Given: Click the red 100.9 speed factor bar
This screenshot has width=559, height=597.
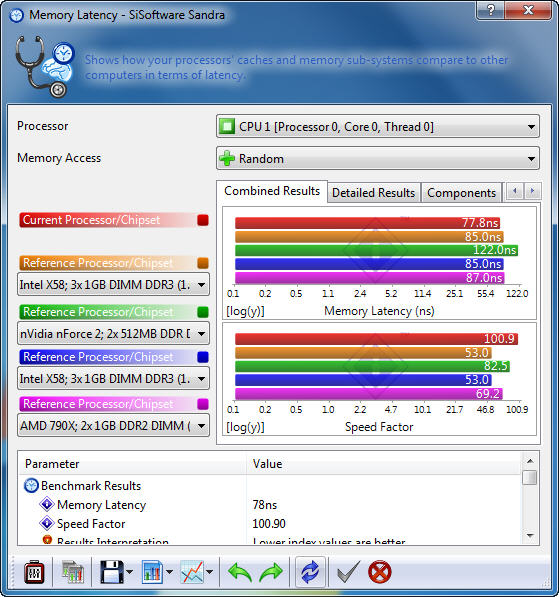Looking at the screenshot, I should [x=377, y=338].
